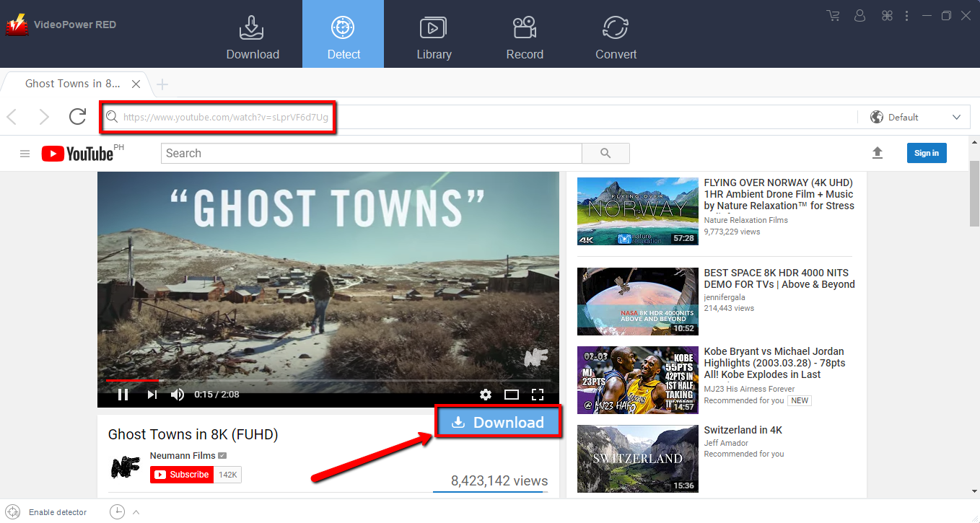Click the shopping cart icon in title bar
The height and width of the screenshot is (523, 980).
tap(833, 15)
